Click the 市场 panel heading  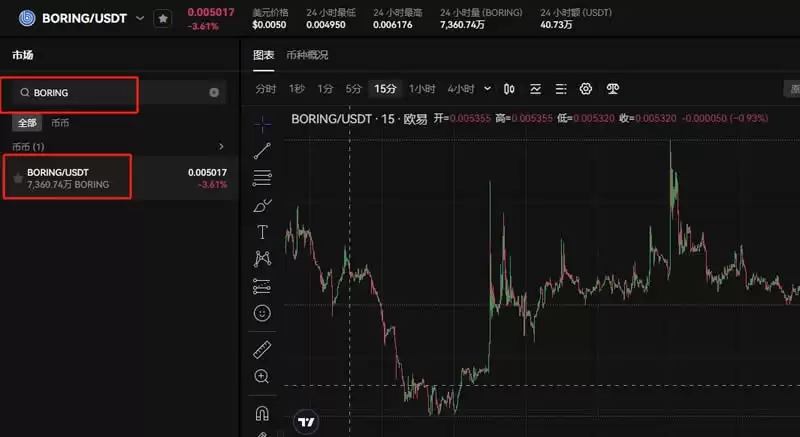coord(23,55)
